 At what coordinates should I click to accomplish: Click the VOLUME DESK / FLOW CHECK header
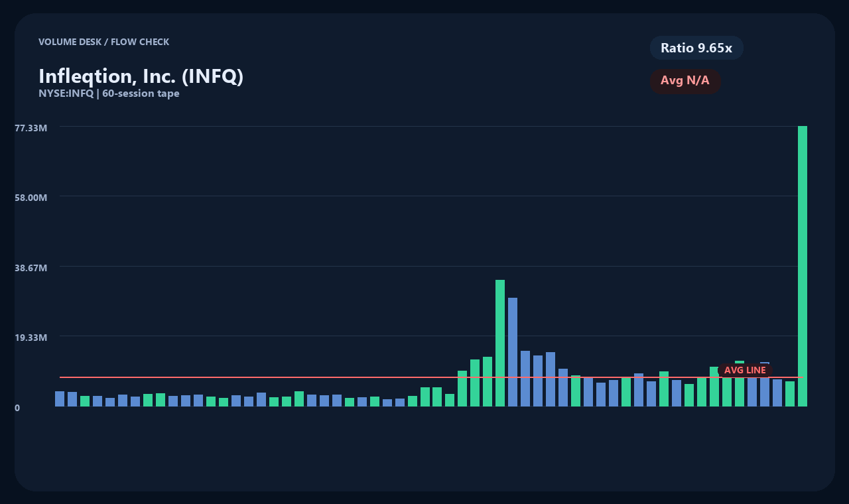[x=104, y=42]
